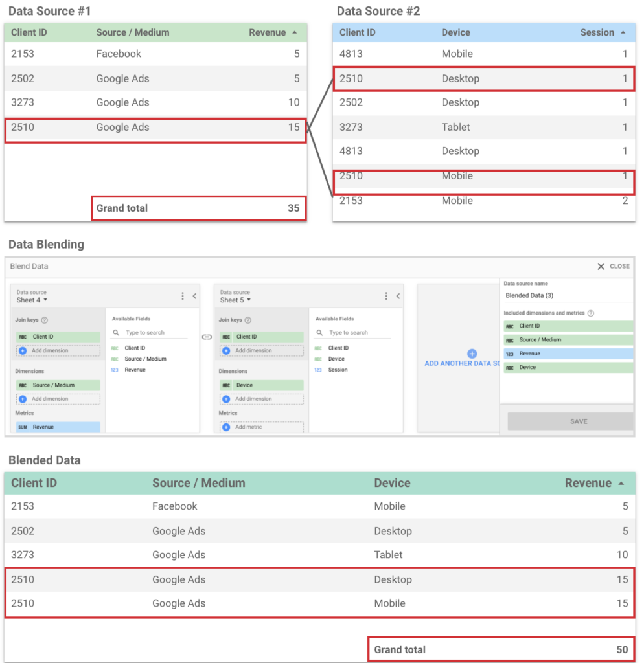Open the three-dot menu for Sheet 5

pos(386,296)
